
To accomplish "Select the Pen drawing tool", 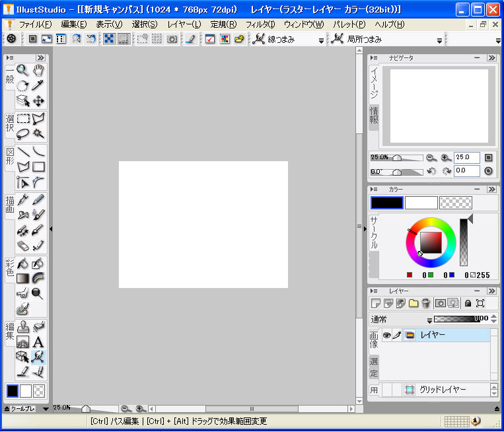I will coord(23,199).
